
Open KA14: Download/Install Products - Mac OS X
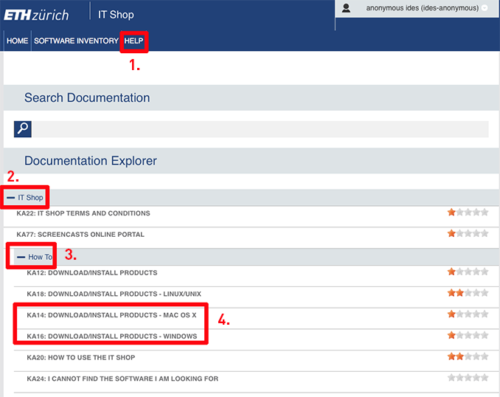click(x=112, y=315)
